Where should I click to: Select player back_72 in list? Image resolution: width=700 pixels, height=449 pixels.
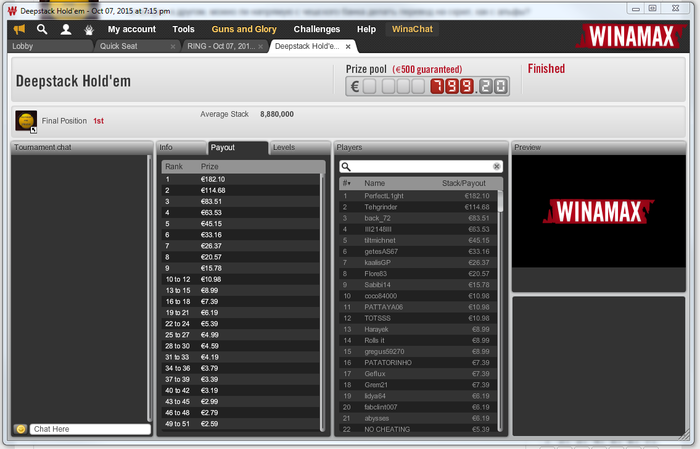pos(418,218)
